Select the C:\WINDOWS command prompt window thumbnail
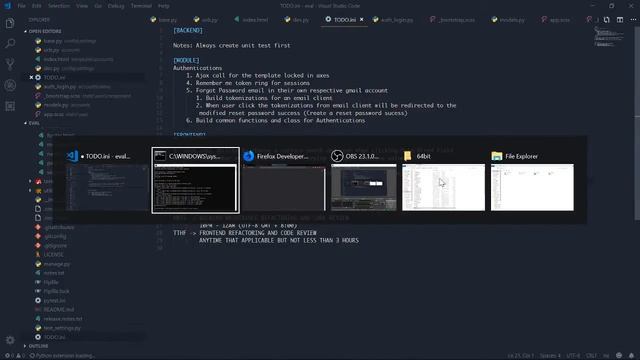The width and height of the screenshot is (640, 360). (x=196, y=180)
